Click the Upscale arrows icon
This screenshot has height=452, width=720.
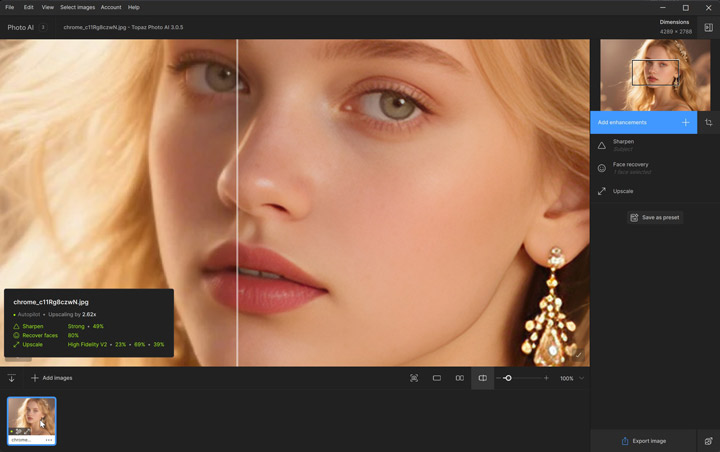coord(602,191)
